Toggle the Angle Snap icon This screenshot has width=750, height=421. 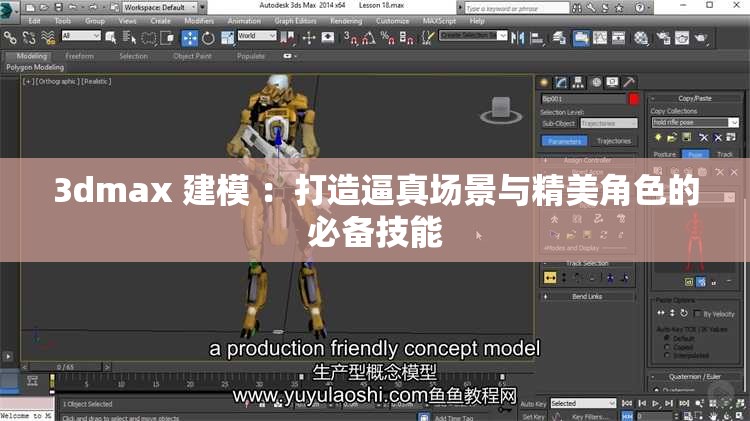tap(368, 38)
